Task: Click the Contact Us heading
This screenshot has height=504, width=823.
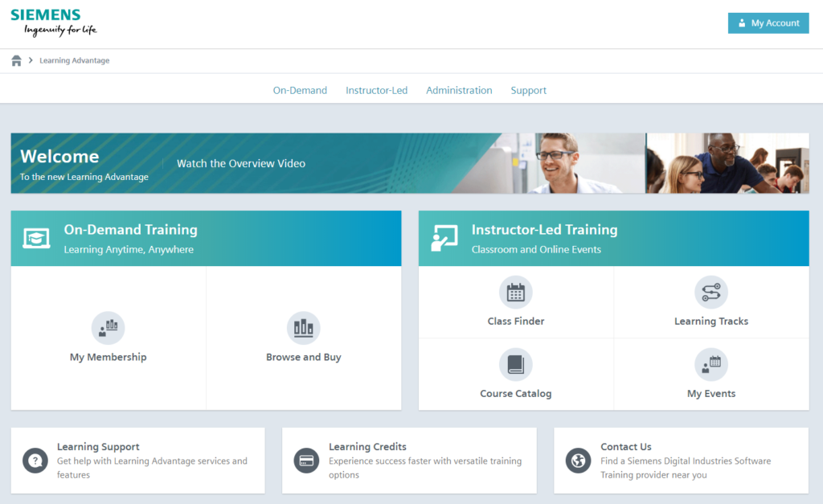Action: pyautogui.click(x=625, y=447)
